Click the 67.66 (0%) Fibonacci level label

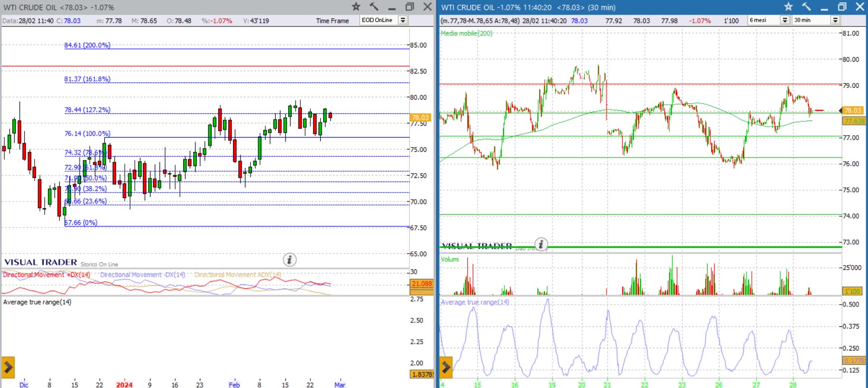(81, 222)
